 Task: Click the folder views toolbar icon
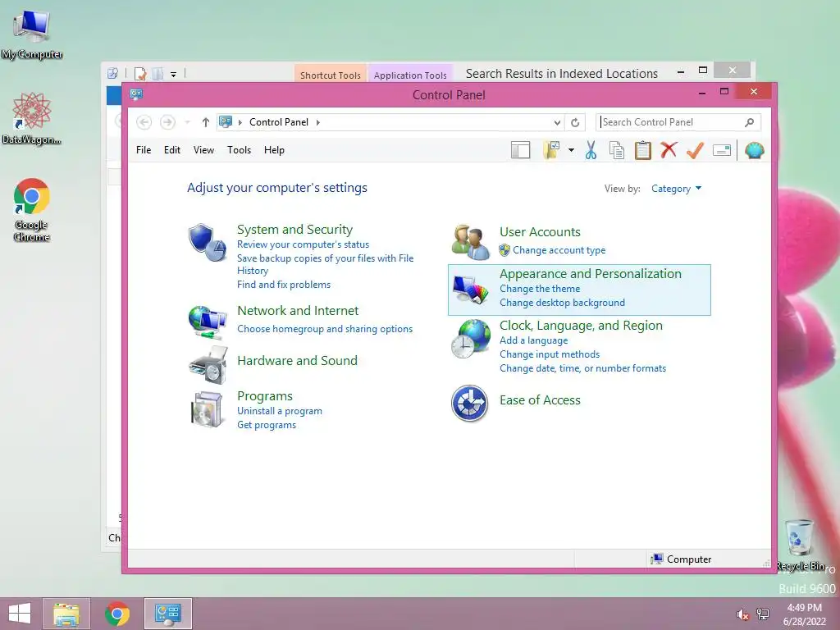click(551, 151)
